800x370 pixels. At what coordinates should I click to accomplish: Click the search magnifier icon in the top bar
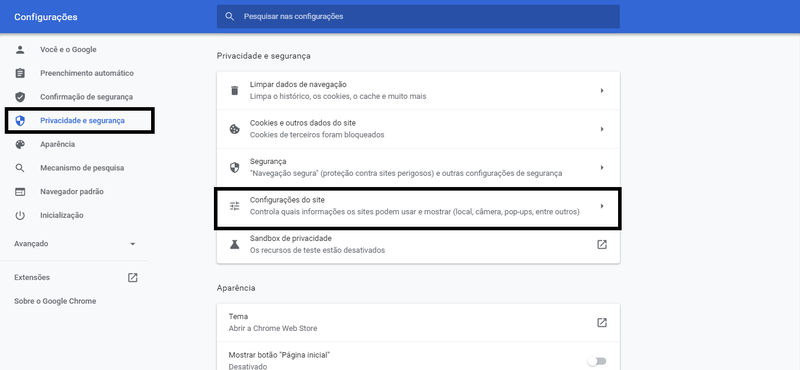point(230,16)
